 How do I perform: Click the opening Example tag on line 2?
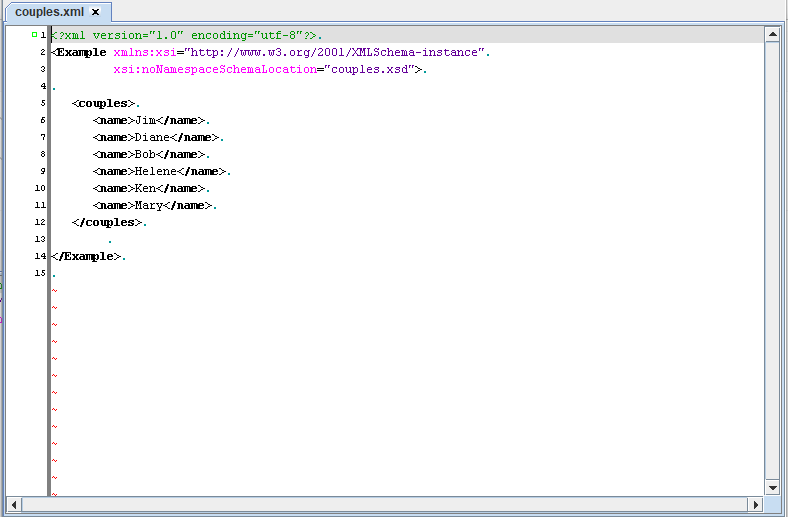coord(79,52)
